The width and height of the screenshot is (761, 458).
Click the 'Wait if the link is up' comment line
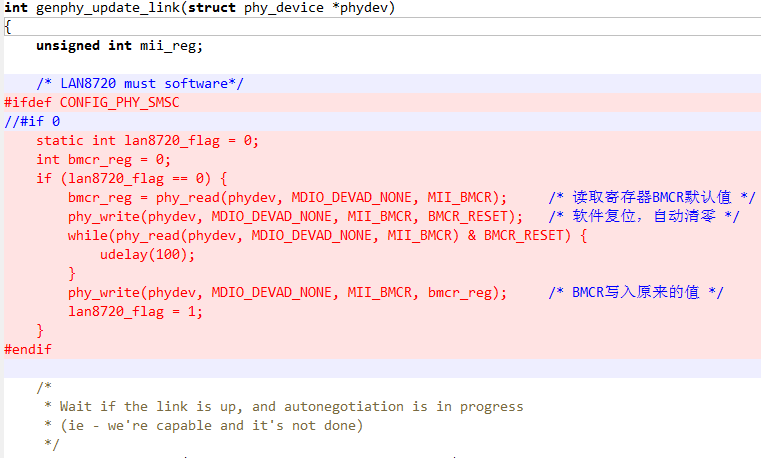click(283, 407)
